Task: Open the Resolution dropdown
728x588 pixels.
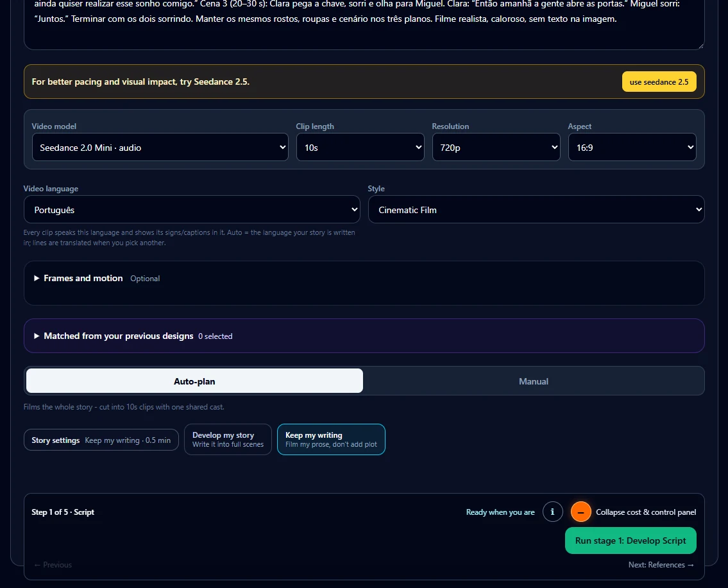Action: point(496,148)
